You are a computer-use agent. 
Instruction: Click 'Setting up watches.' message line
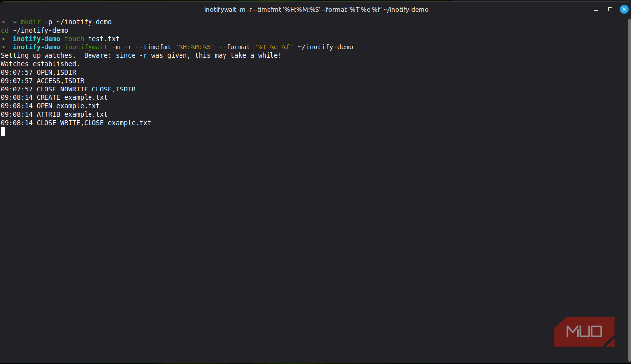pos(141,55)
